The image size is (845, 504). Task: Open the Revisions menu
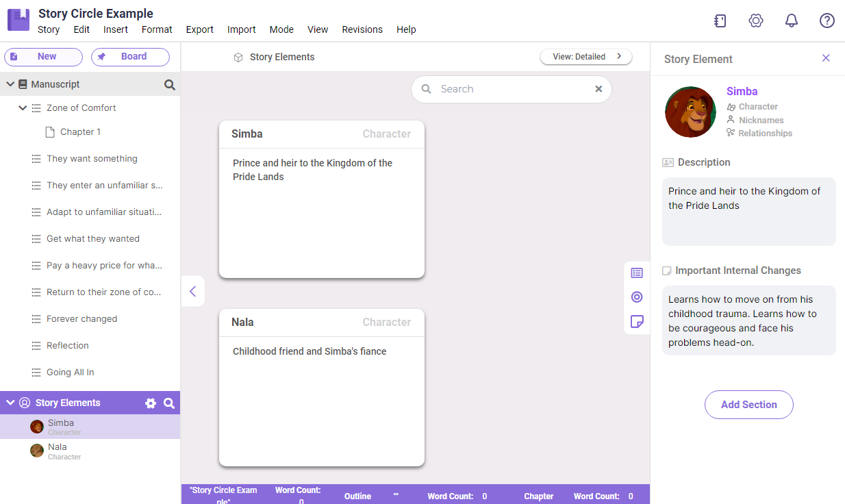coord(362,29)
